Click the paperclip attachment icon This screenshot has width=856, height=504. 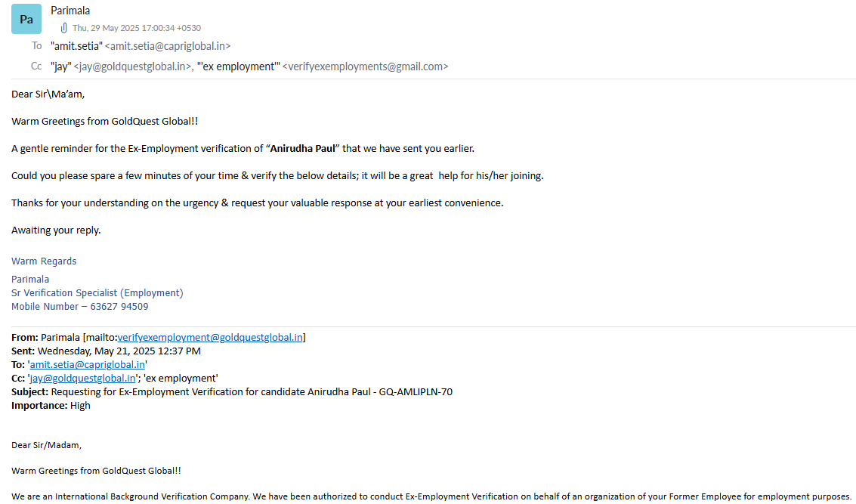64,28
